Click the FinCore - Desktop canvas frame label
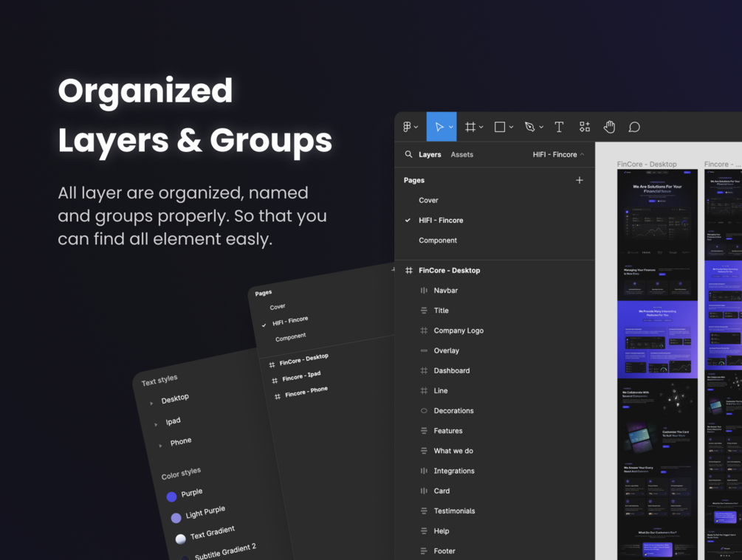This screenshot has height=560, width=742. [647, 164]
